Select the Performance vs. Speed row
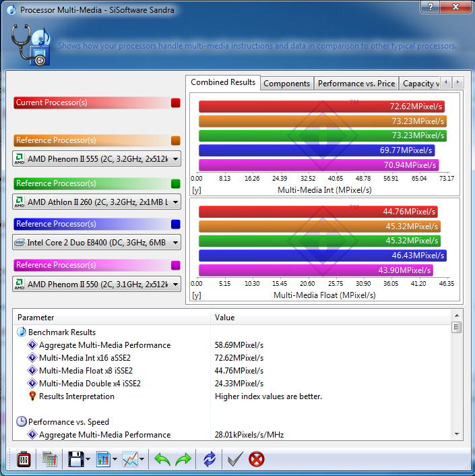This screenshot has height=476, width=475. [232, 421]
